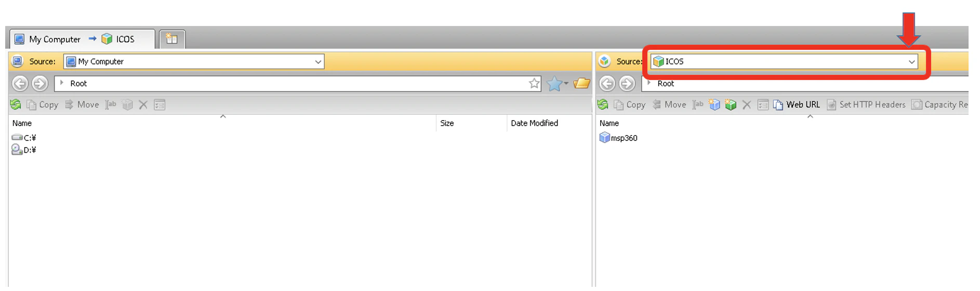
Task: Click delete X in left pane toolbar
Action: [x=143, y=104]
